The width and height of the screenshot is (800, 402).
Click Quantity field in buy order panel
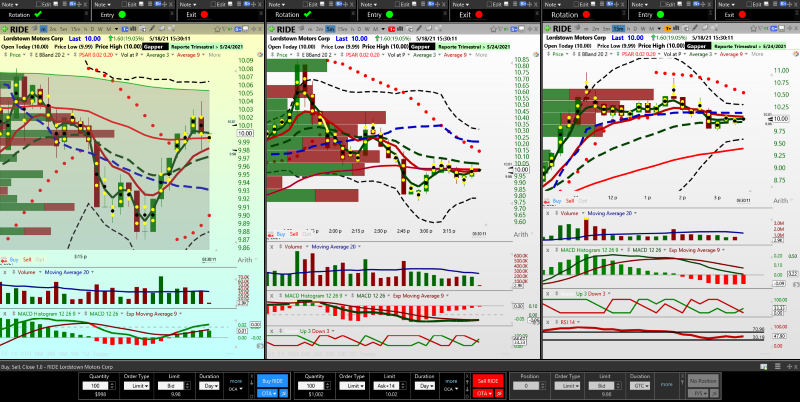point(95,386)
